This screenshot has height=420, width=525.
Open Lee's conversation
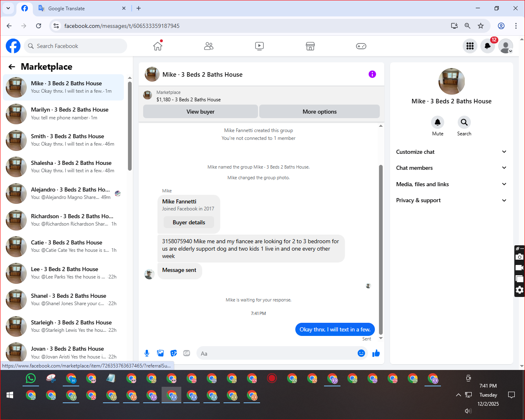point(64,273)
